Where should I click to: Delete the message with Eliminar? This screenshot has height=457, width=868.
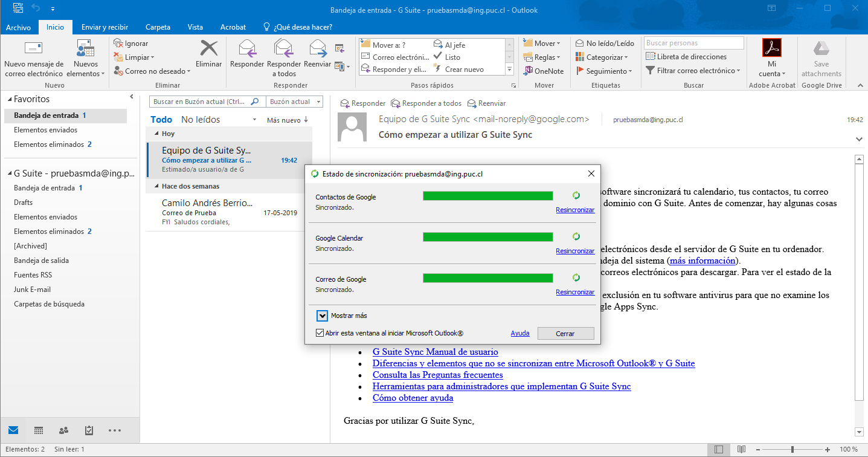209,54
